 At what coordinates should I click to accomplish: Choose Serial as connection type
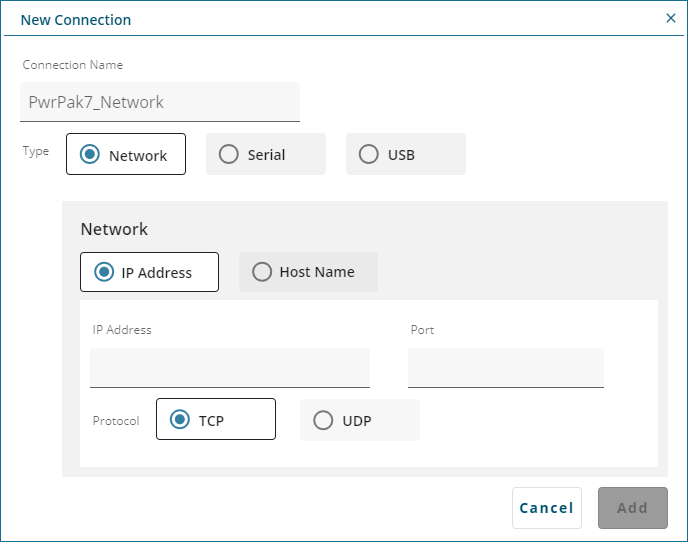point(265,155)
